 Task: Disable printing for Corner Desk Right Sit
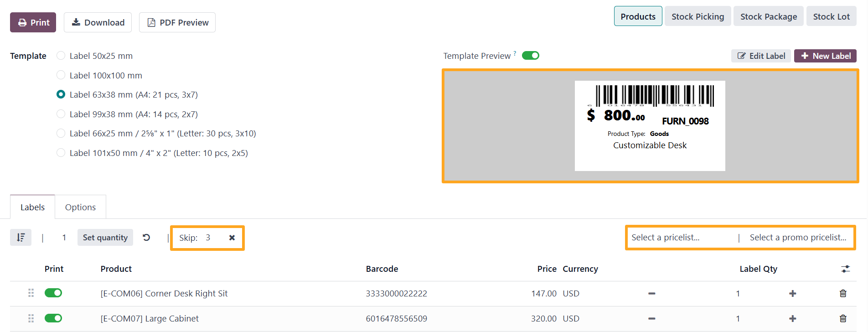53,293
